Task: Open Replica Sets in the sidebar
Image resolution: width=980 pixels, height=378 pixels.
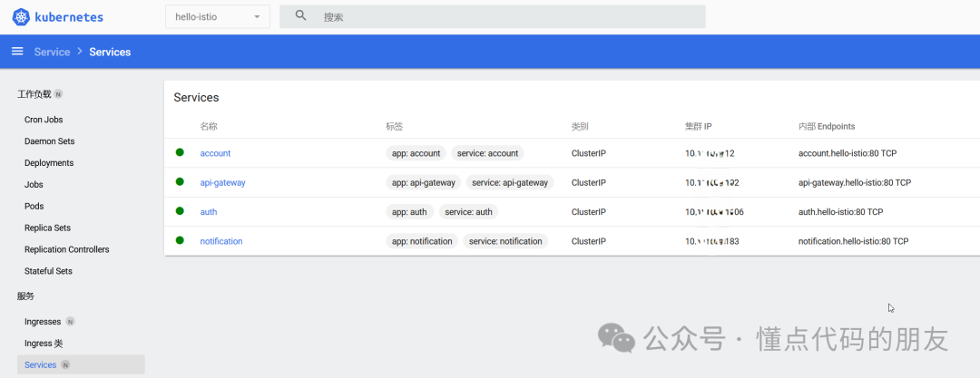Action: tap(47, 228)
